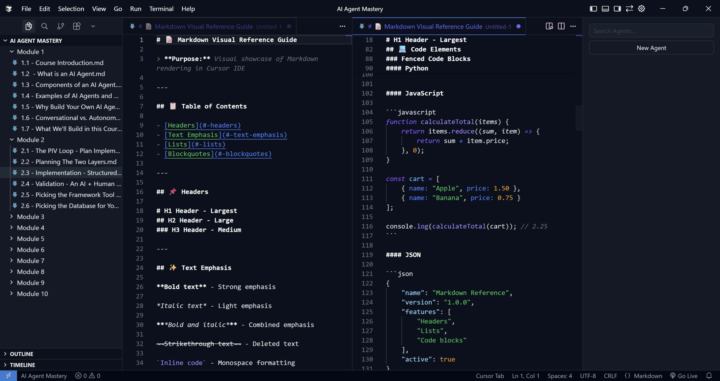This screenshot has height=381, width=720.
Task: Expand the Module 9 folder
Action: pos(61,283)
